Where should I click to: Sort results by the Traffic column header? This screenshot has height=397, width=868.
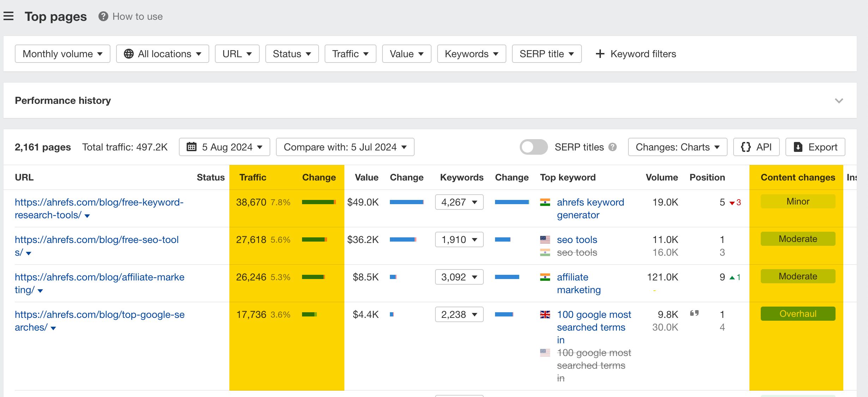click(253, 177)
